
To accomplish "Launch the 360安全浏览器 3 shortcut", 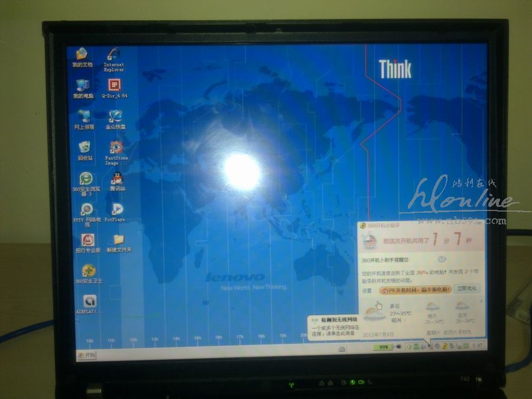I will click(x=86, y=184).
